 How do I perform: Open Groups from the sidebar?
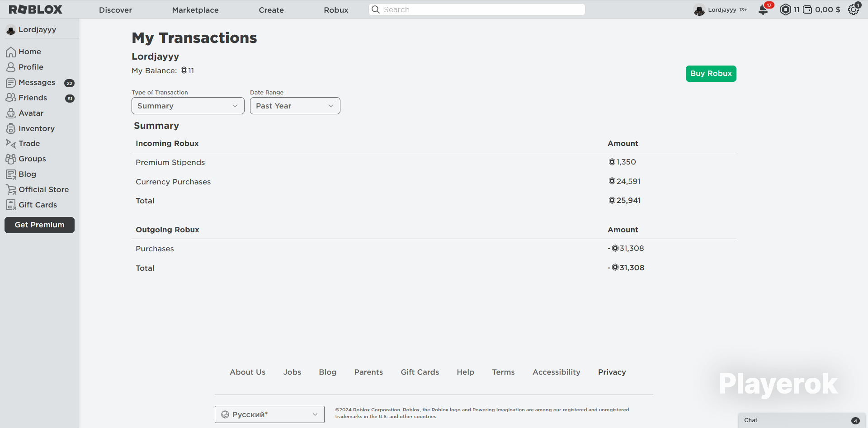[x=32, y=159]
